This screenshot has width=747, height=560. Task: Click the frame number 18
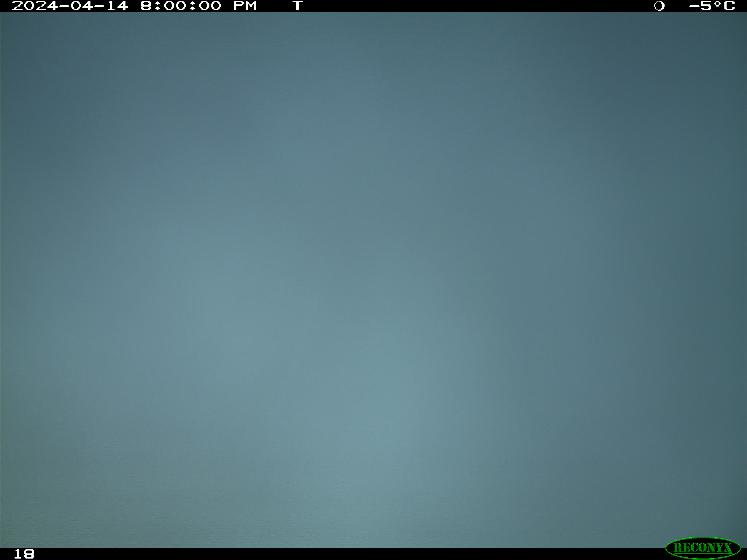pos(24,554)
